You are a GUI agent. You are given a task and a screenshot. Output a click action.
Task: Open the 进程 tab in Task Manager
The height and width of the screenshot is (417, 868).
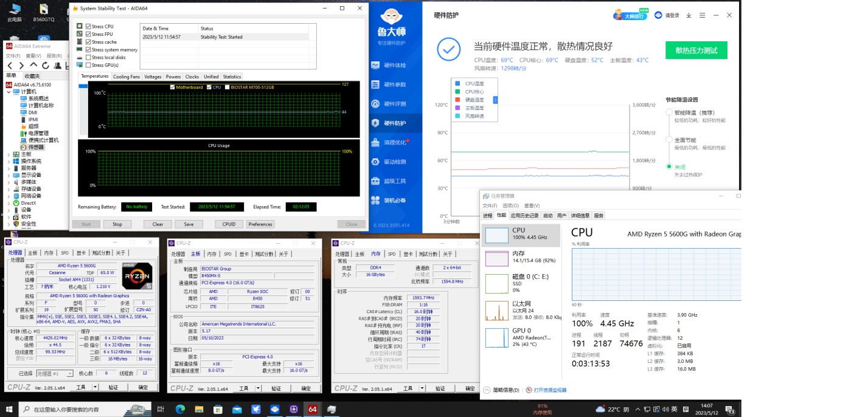pyautogui.click(x=488, y=215)
